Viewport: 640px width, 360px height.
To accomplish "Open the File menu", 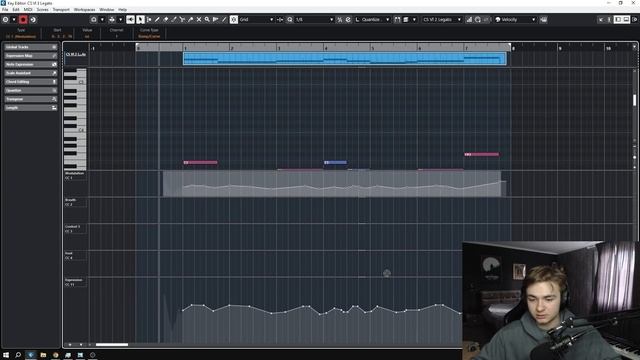I will coord(5,9).
